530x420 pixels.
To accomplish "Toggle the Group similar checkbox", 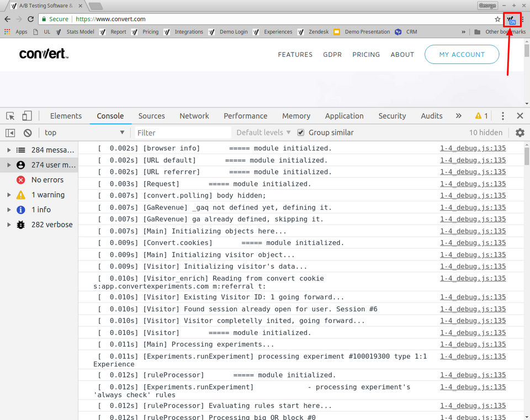I will 301,132.
